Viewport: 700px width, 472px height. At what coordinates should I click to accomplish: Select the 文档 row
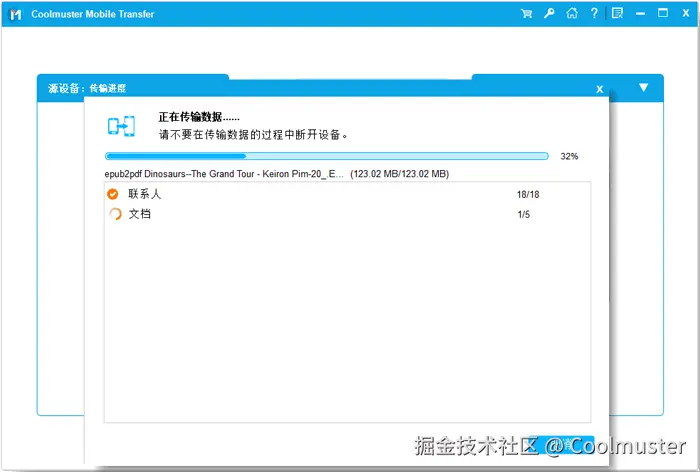(x=347, y=214)
